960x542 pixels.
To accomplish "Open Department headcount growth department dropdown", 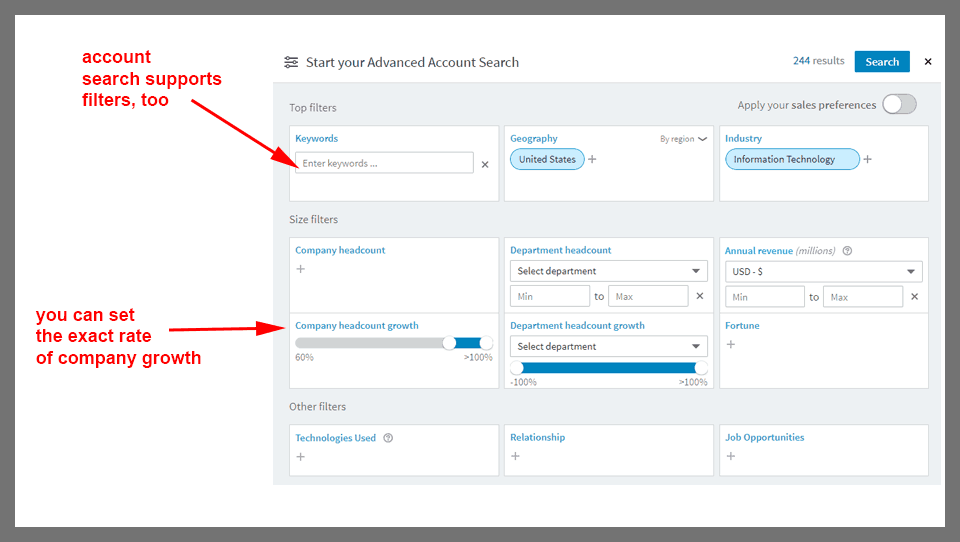I will pyautogui.click(x=608, y=346).
